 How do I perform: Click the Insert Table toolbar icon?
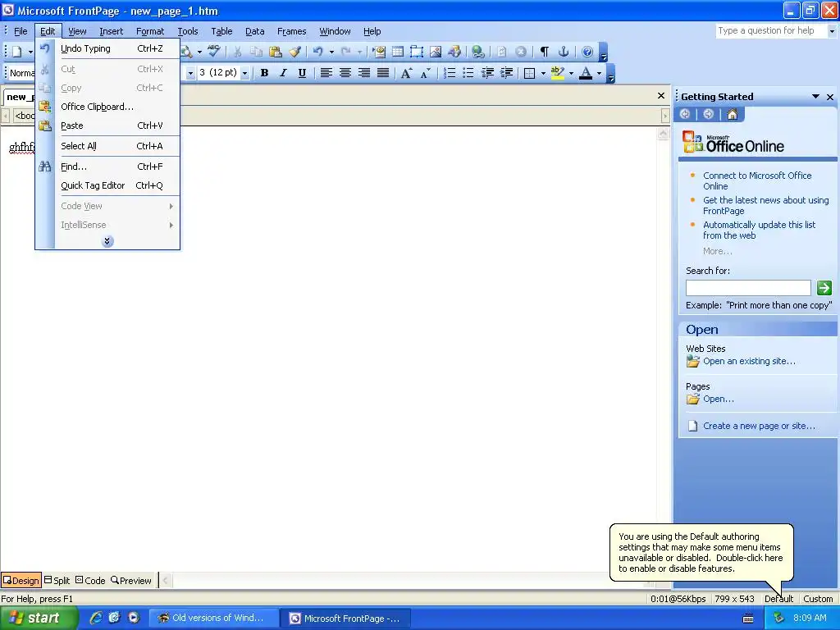[398, 52]
